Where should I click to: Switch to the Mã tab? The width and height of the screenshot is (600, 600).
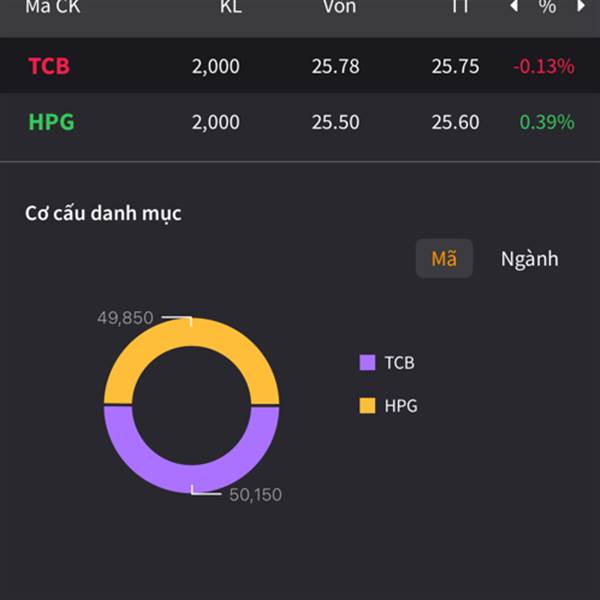[x=444, y=259]
